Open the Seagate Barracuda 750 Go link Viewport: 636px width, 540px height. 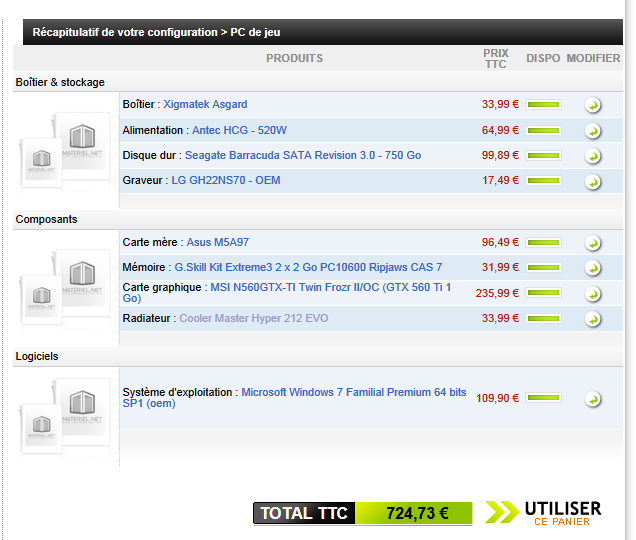[302, 155]
